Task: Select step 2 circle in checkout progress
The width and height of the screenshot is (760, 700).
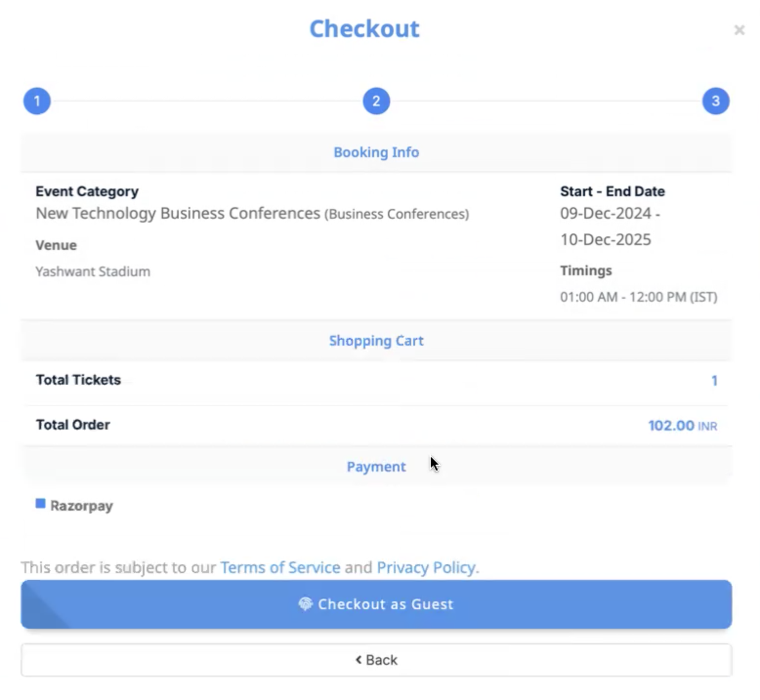Action: [376, 101]
